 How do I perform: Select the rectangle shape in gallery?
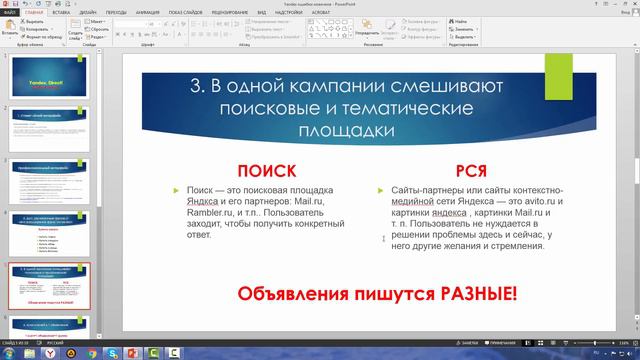point(330,22)
